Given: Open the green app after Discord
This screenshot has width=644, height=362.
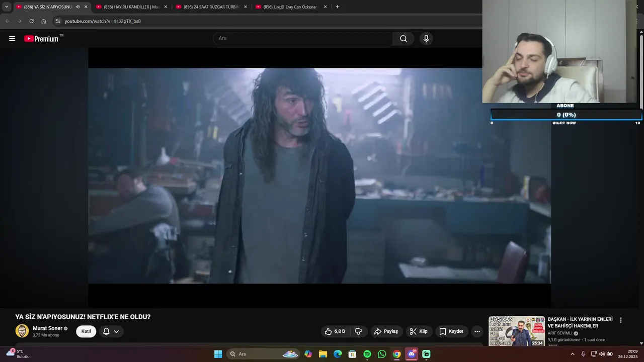Looking at the screenshot, I should pos(426,354).
